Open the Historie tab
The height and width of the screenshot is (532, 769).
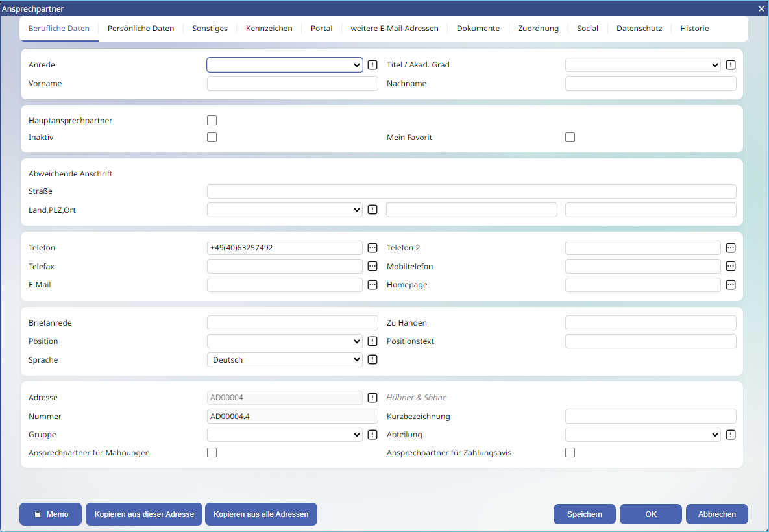(x=694, y=29)
